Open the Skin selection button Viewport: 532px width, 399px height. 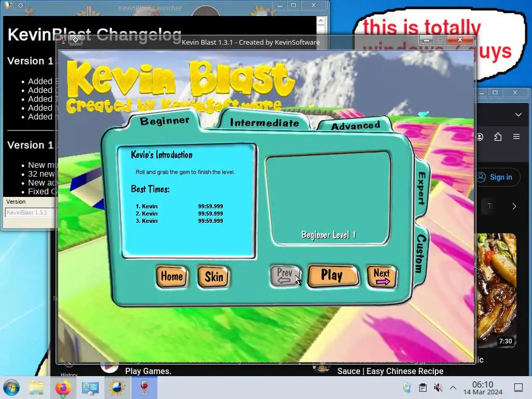tap(214, 277)
